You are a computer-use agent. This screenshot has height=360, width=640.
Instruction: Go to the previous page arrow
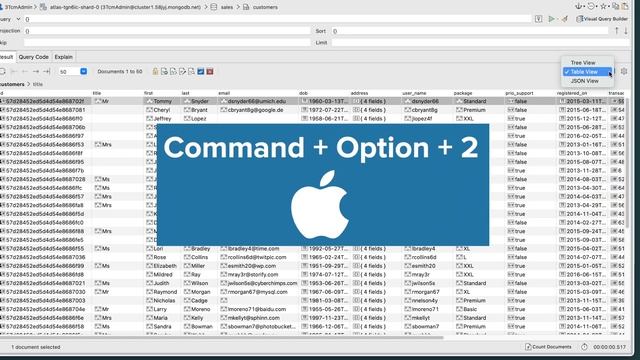coord(25,71)
